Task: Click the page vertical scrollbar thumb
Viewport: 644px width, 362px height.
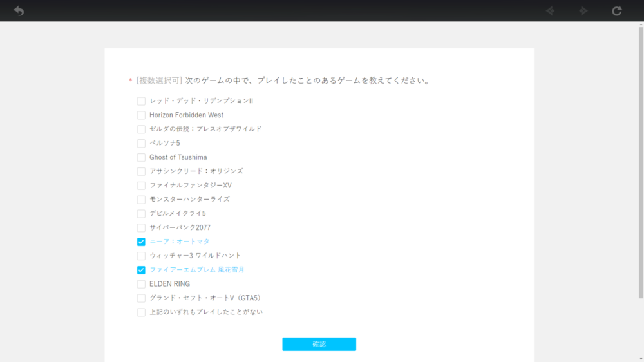Action: tap(641, 162)
